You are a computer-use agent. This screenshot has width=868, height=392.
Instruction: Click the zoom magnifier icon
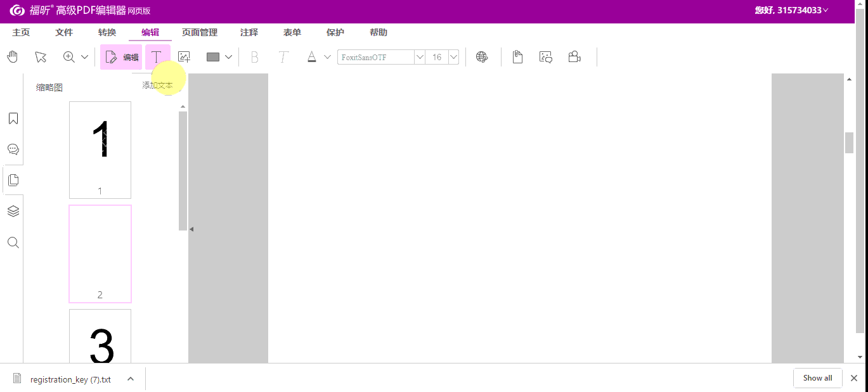tap(69, 57)
